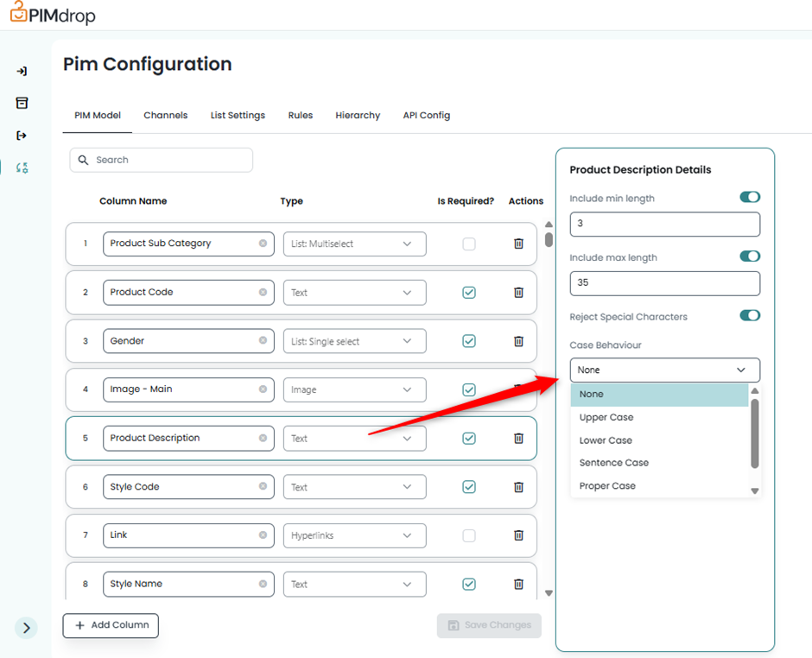
Task: Toggle the Include min length switch
Action: coord(749,198)
